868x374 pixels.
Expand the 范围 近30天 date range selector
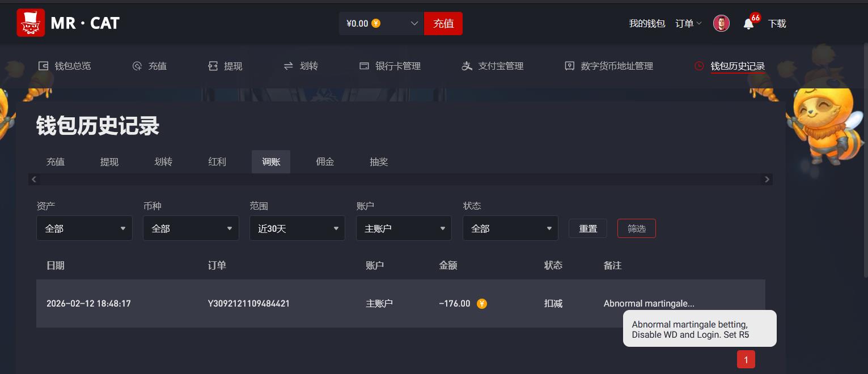[297, 228]
